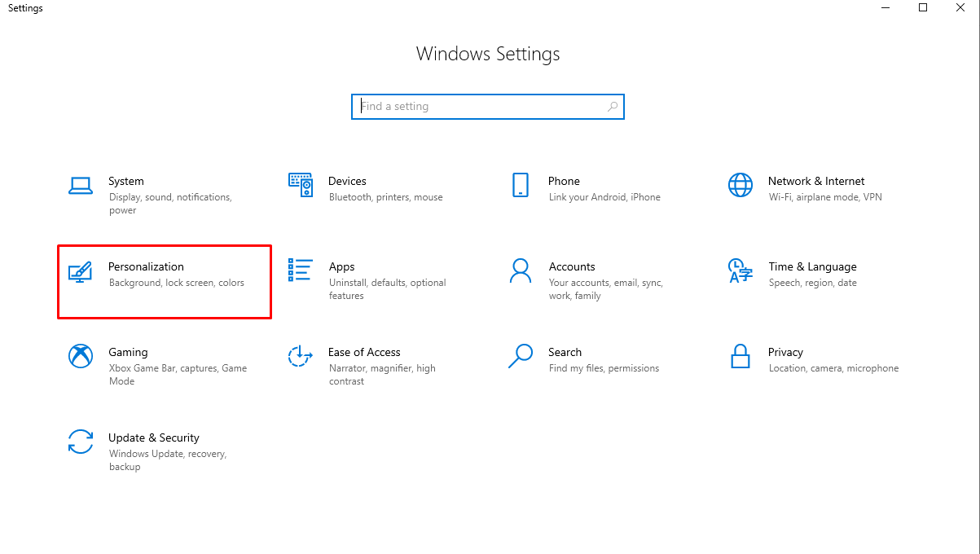Click the Time & Language icon
Image resolution: width=980 pixels, height=554 pixels.
[x=740, y=270]
